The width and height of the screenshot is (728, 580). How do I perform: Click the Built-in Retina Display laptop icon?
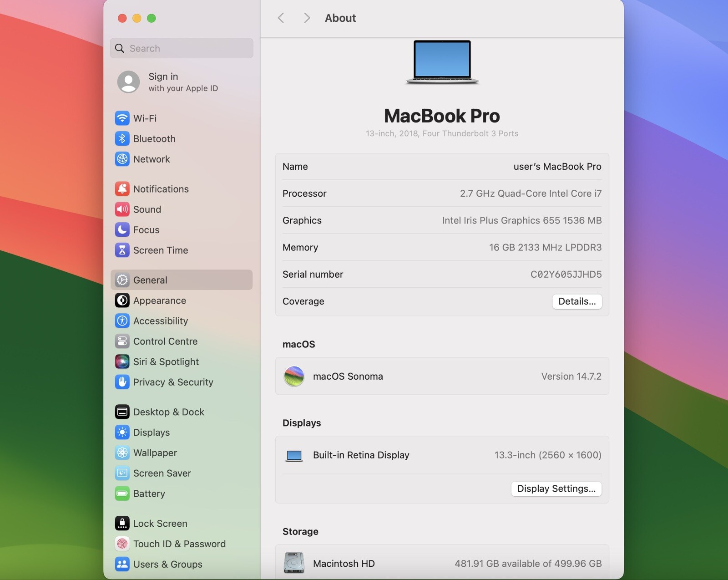click(294, 455)
